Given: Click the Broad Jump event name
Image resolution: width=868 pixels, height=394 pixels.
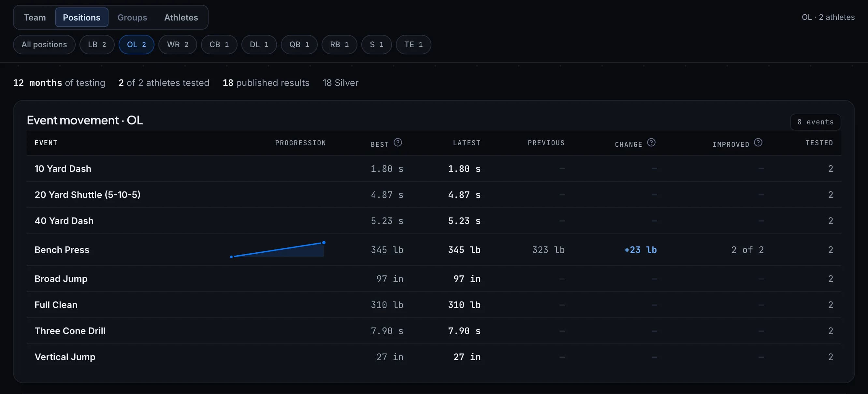Looking at the screenshot, I should click(x=61, y=279).
